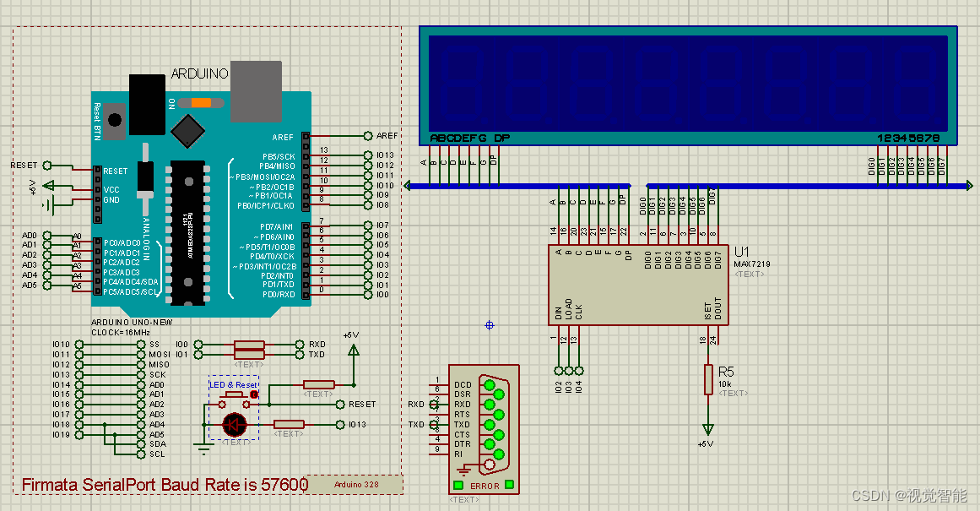The width and height of the screenshot is (980, 511).
Task: Select the LED series resistor near IO13
Action: pyautogui.click(x=289, y=425)
